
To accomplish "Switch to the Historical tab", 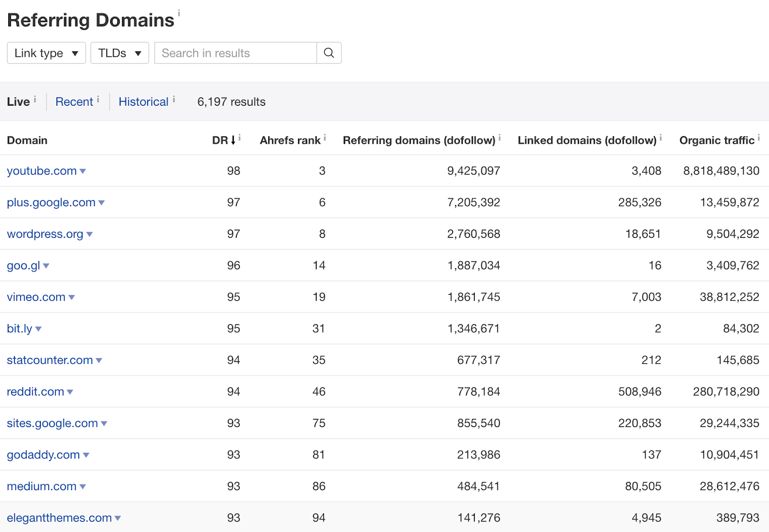I will click(x=143, y=102).
